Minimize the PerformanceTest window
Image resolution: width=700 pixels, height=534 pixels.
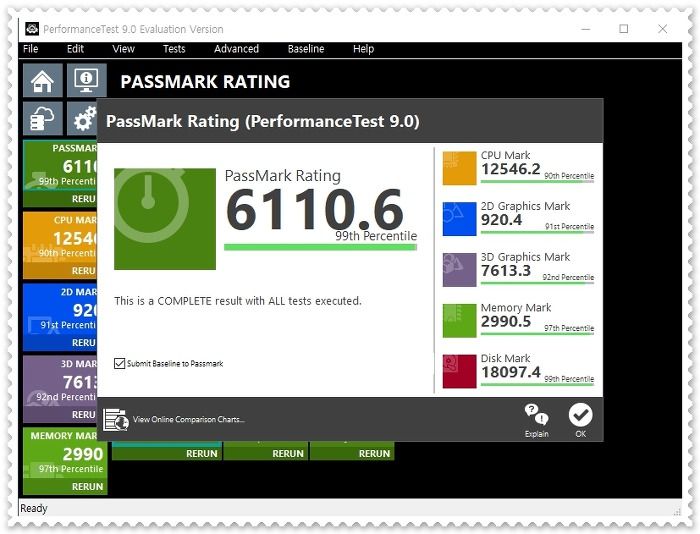pyautogui.click(x=586, y=29)
